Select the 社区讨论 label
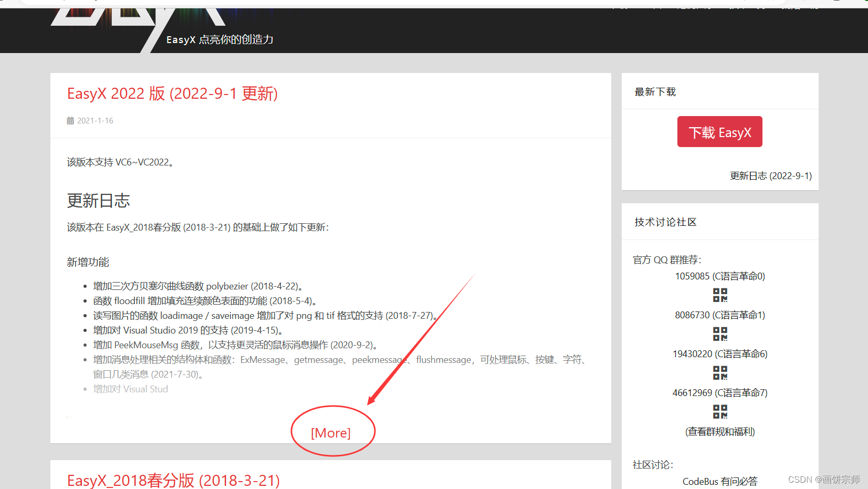Viewport: 868px width, 489px height. point(653,465)
